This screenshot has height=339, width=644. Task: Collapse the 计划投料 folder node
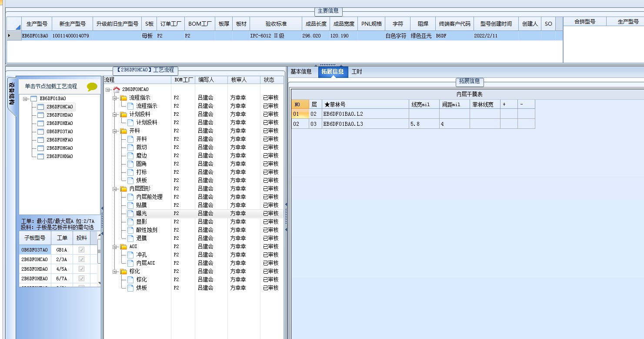[x=115, y=114]
